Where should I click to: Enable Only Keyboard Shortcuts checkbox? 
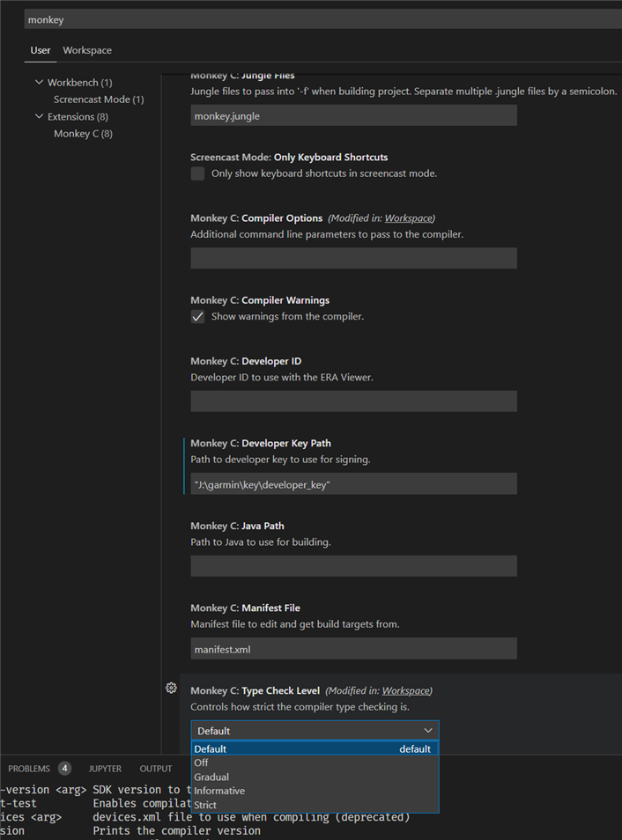coord(198,173)
